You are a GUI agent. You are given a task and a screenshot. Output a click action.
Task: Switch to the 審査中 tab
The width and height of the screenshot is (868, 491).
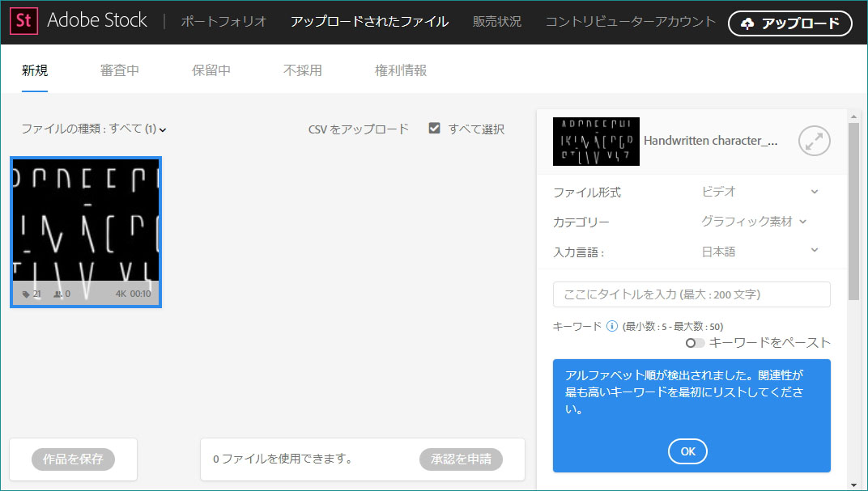coord(120,70)
